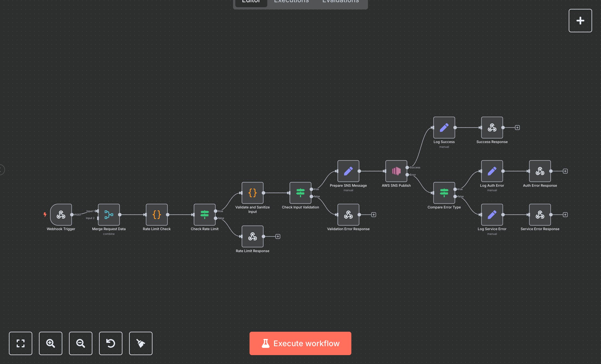601x364 pixels.
Task: Select the Rate Limit Response node
Action: point(252,237)
